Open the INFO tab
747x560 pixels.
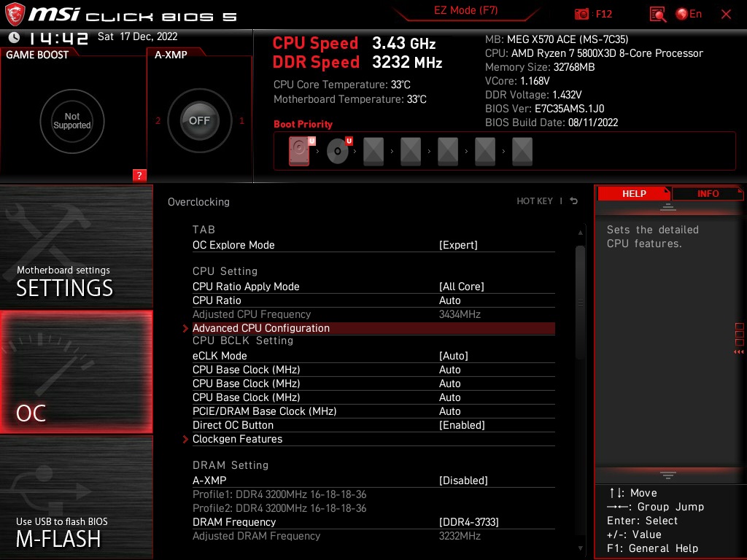pos(708,194)
